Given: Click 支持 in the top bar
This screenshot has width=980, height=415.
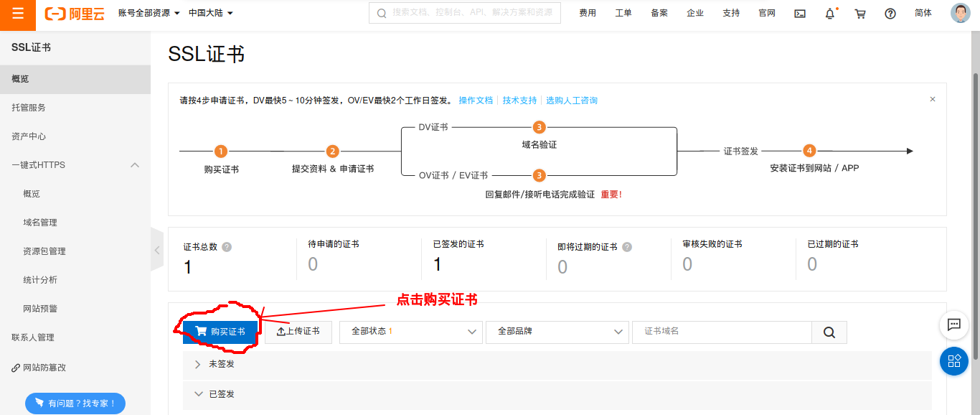Looking at the screenshot, I should point(731,14).
